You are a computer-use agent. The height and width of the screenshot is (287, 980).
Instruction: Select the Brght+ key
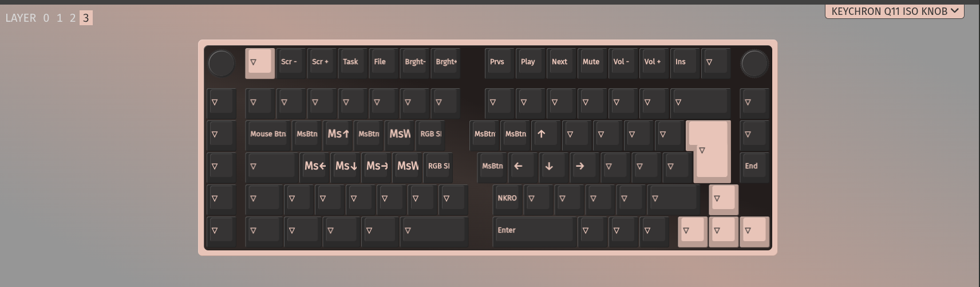tap(445, 63)
